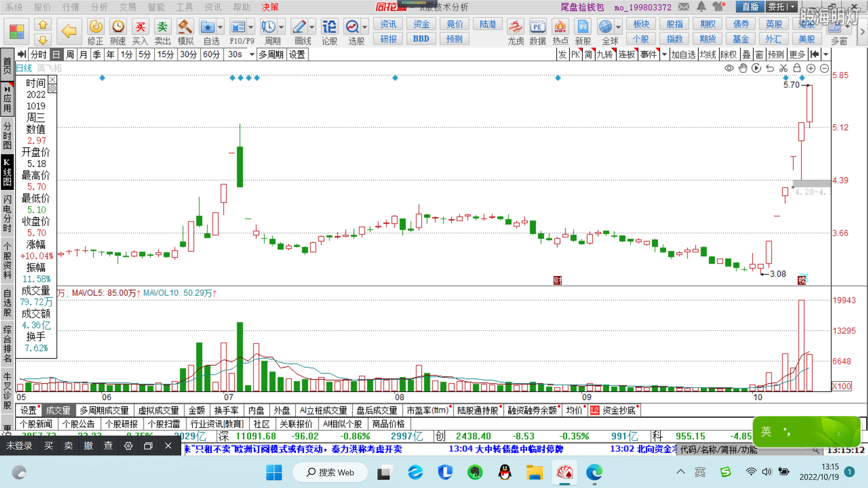Viewport: 868px width, 488px height.
Task: Select the 画线 drawing tool
Action: pos(299,32)
